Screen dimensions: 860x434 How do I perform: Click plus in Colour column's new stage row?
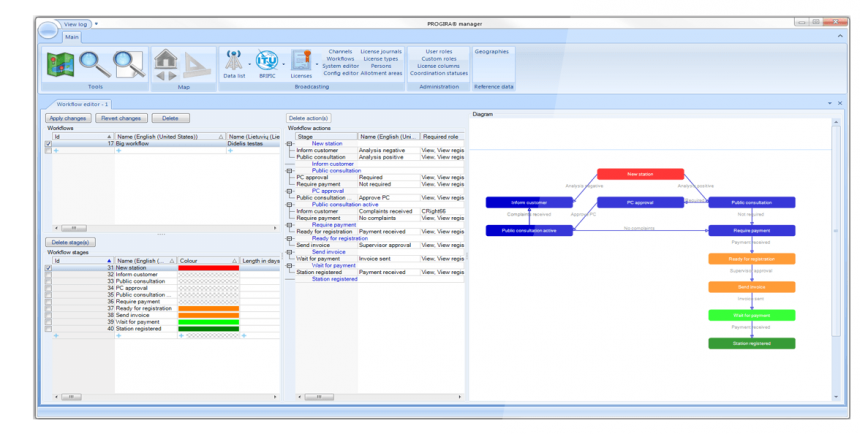tap(182, 335)
